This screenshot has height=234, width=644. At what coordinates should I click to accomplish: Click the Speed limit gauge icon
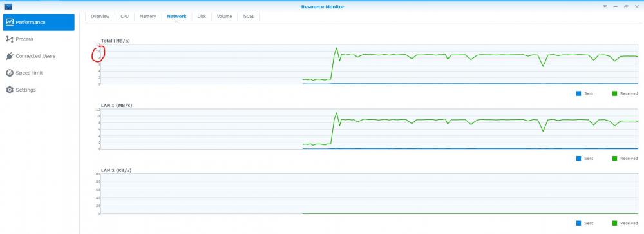[x=10, y=73]
